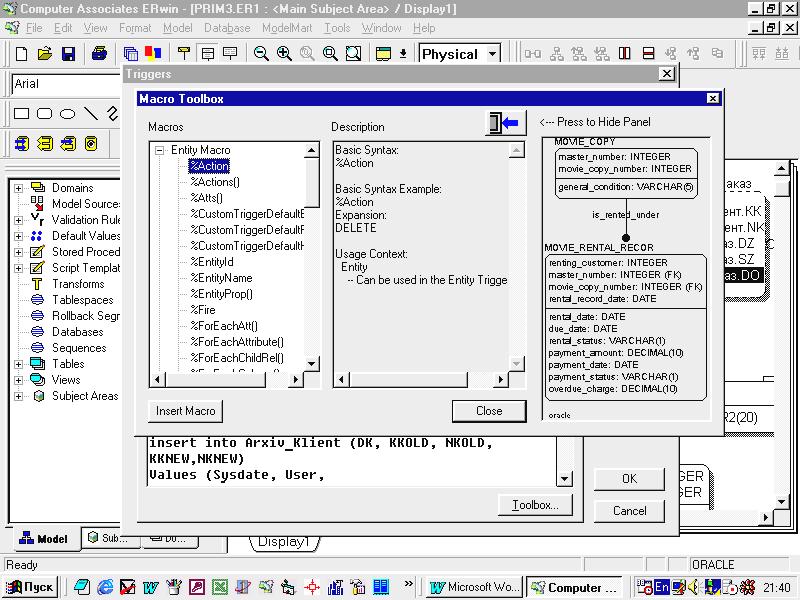Select the Databases tree item
The image size is (800, 600).
(x=78, y=332)
